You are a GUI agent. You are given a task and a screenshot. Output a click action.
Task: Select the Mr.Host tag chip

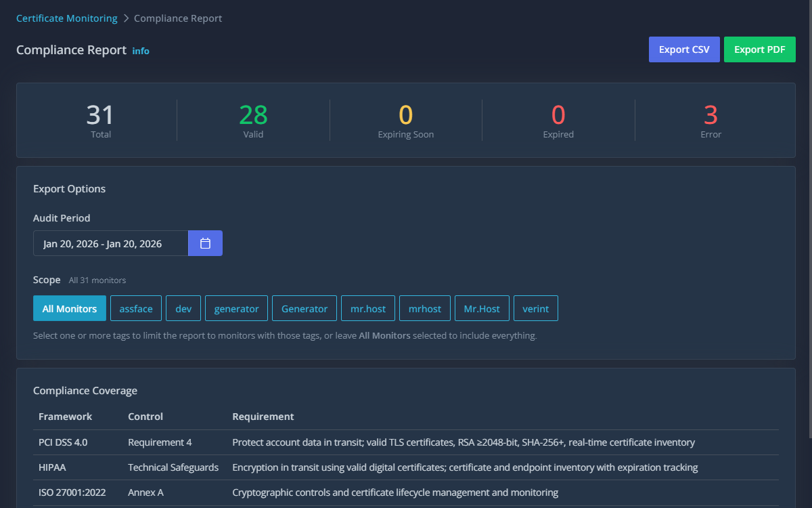[482, 308]
